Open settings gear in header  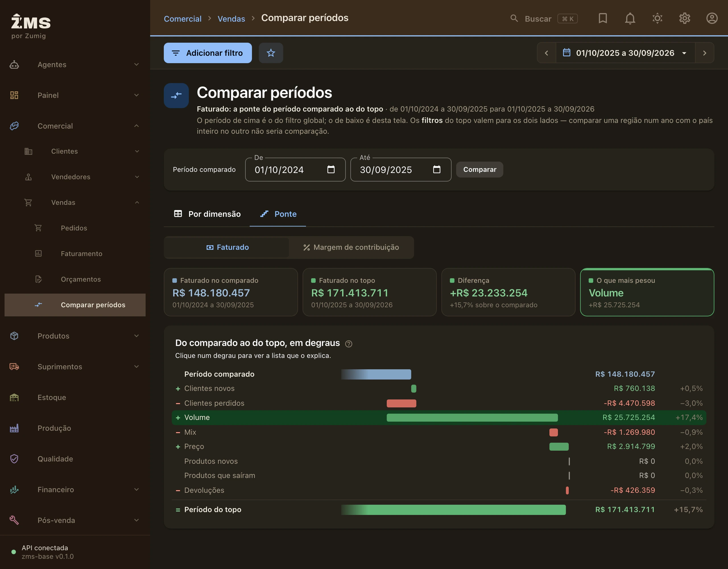[685, 18]
